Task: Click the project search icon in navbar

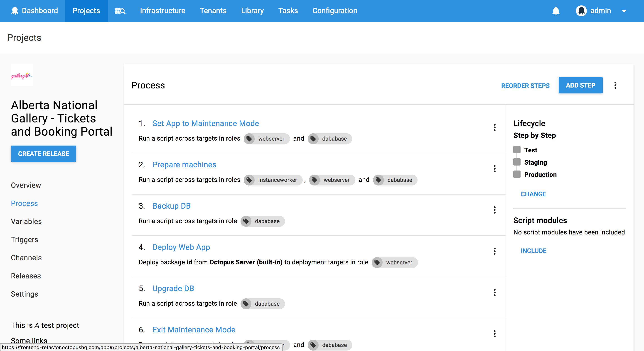Action: pyautogui.click(x=120, y=11)
